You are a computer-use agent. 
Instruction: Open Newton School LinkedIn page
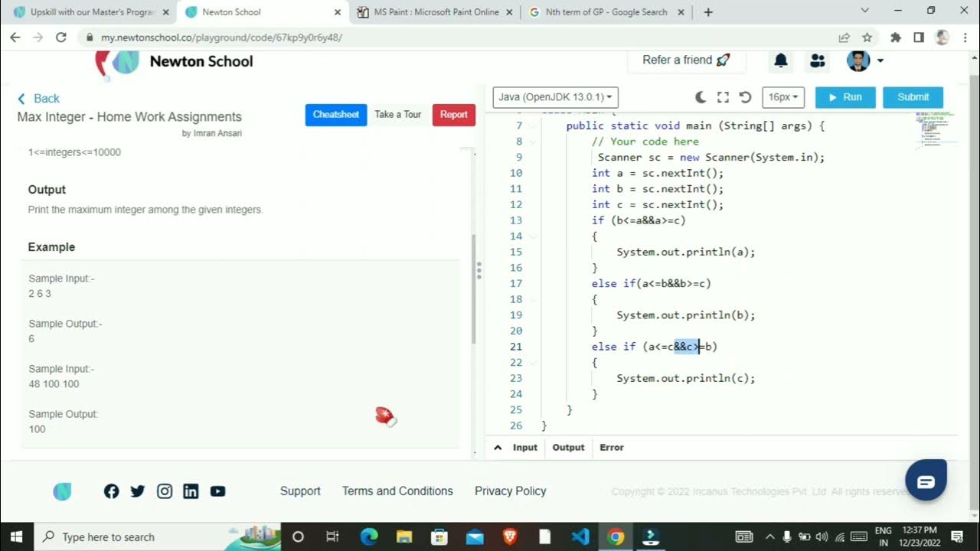click(191, 491)
